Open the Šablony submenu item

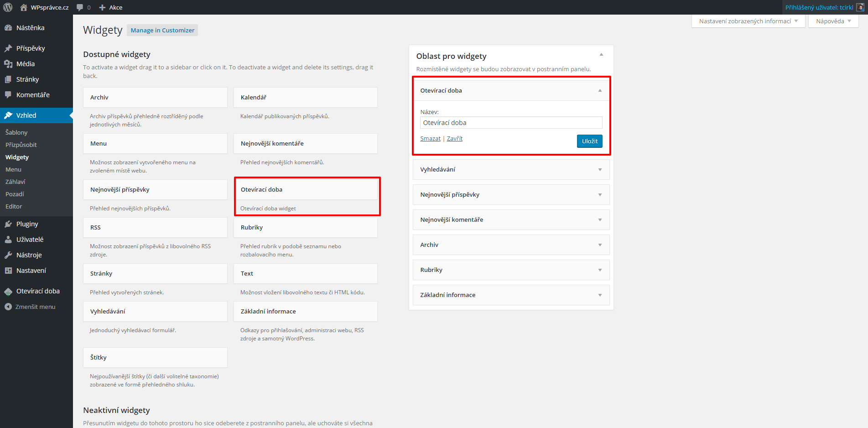[x=16, y=132]
